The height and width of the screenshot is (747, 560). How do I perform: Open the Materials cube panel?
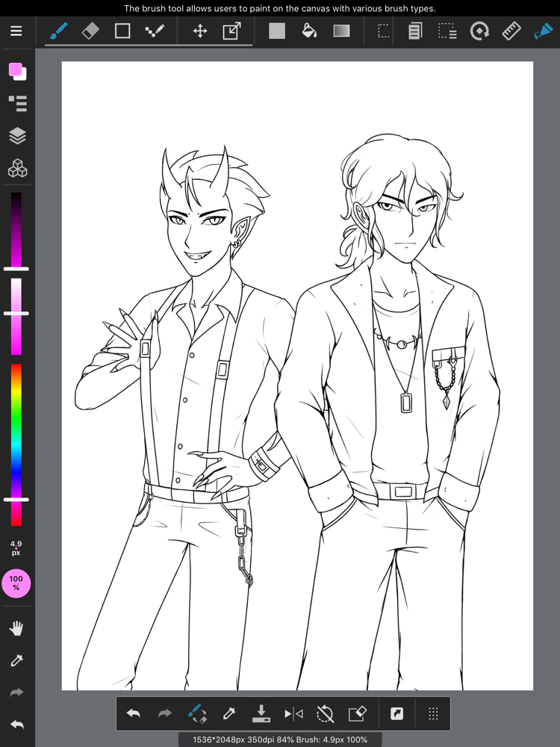pos(18,168)
